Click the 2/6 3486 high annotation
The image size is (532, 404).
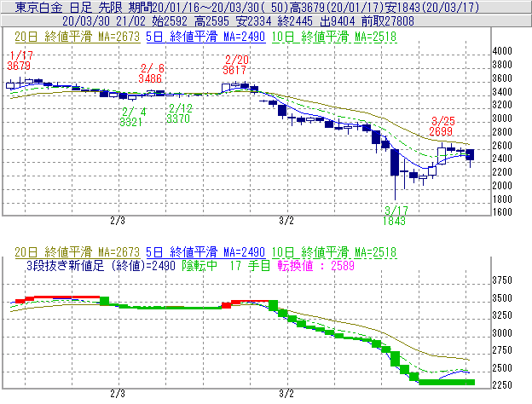[x=151, y=73]
